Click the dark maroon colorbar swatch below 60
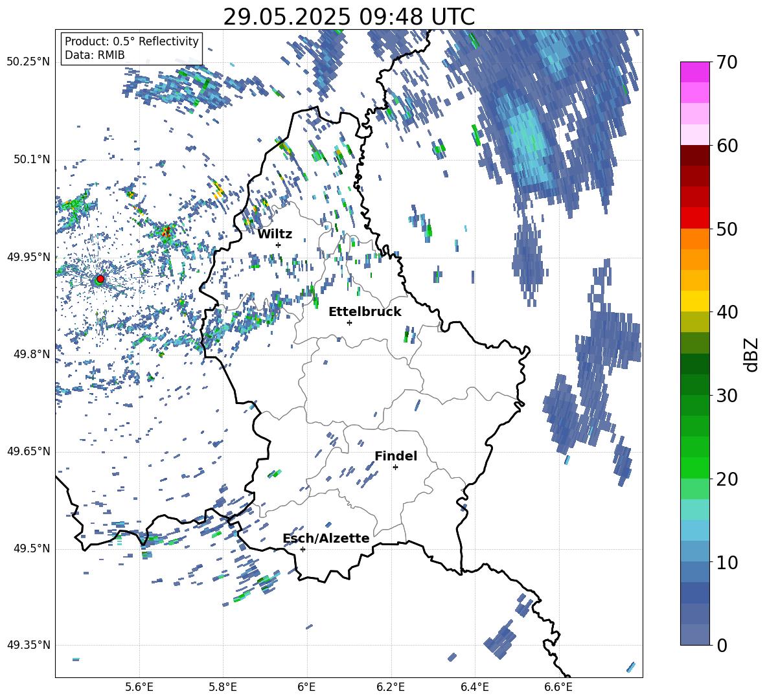The image size is (767, 700). [694, 155]
